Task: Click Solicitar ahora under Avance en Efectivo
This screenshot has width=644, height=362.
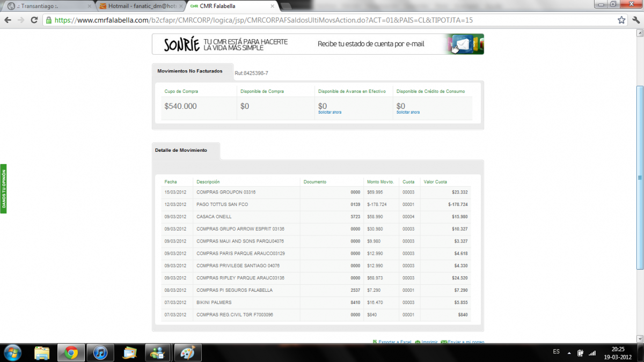Action: [x=330, y=113]
